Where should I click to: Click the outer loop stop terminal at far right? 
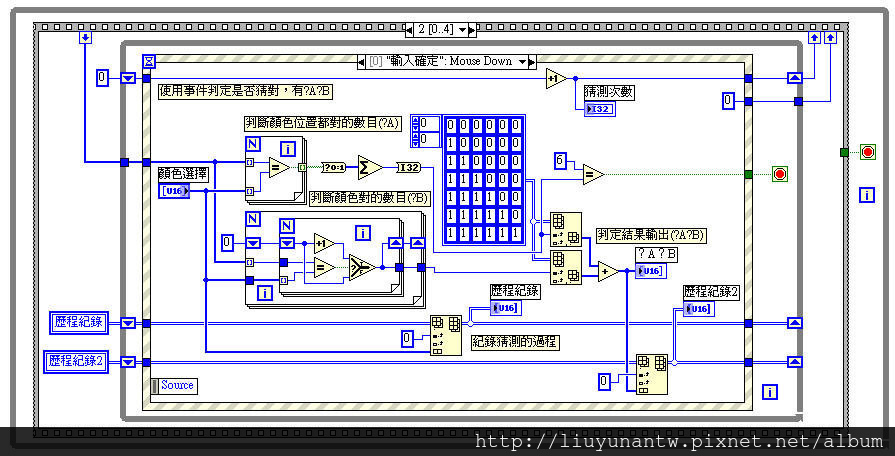[x=868, y=152]
